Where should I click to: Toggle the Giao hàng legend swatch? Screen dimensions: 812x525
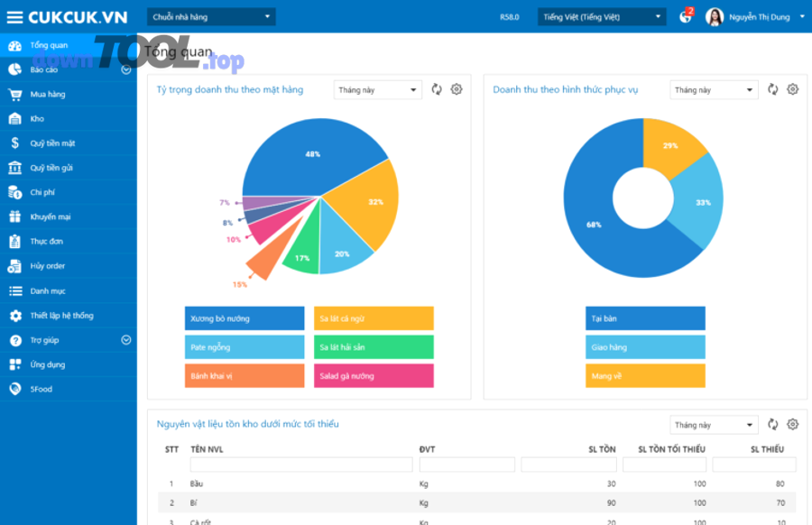click(x=644, y=347)
